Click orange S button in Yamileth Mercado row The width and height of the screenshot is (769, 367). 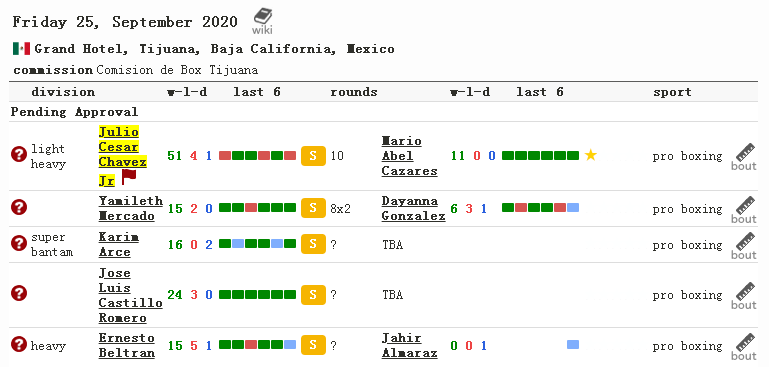tap(313, 209)
